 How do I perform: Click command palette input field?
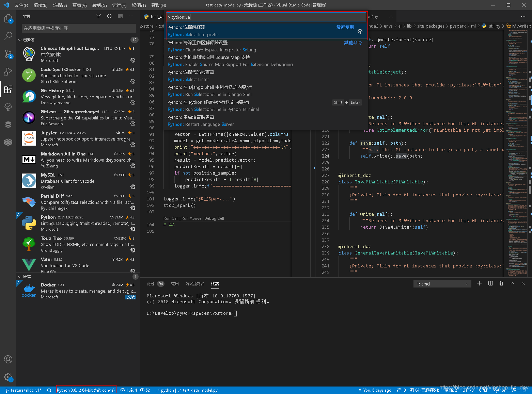pos(266,17)
